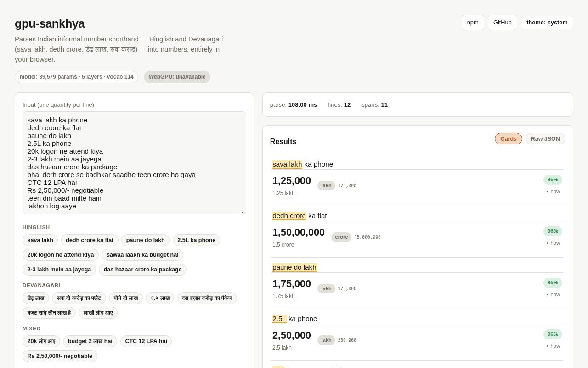Screen dimensions: 588x368
Task: Click the highlighted "2.5L" span
Action: click(x=279, y=319)
